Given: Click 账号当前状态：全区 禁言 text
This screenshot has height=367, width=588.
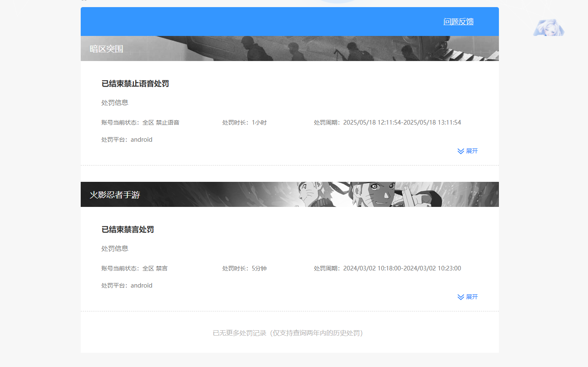Looking at the screenshot, I should pyautogui.click(x=134, y=268).
